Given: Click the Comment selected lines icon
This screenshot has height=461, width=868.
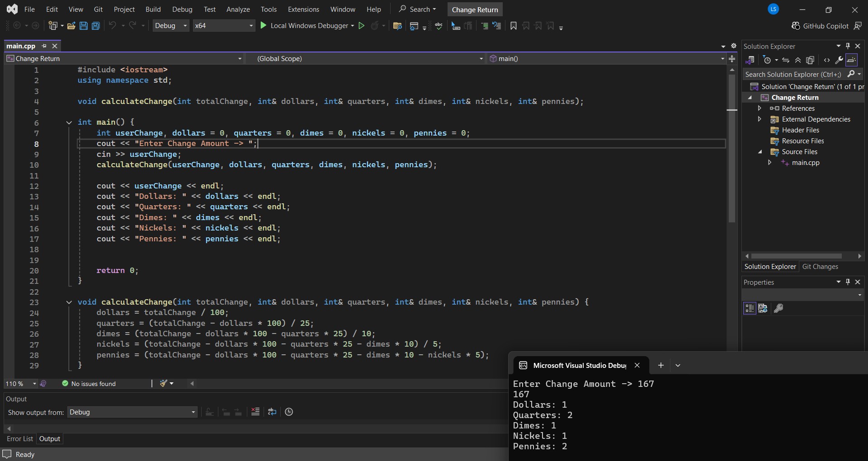Looking at the screenshot, I should [484, 26].
